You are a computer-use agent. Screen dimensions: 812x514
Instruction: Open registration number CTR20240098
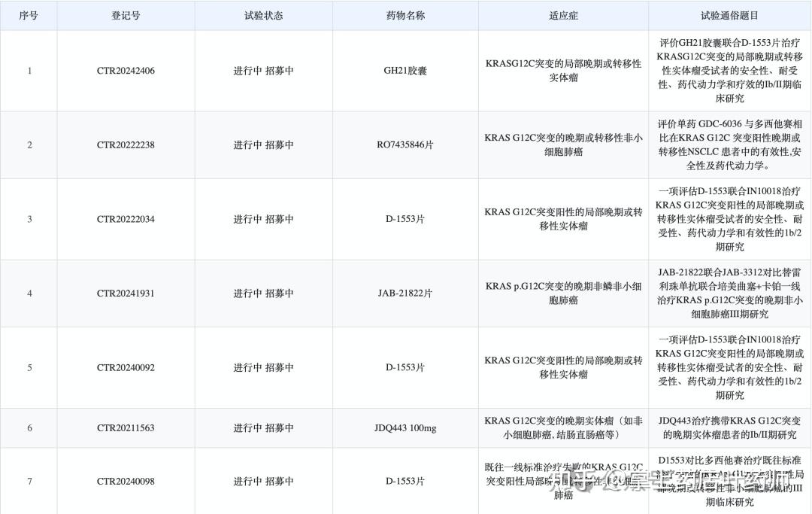[x=124, y=480]
